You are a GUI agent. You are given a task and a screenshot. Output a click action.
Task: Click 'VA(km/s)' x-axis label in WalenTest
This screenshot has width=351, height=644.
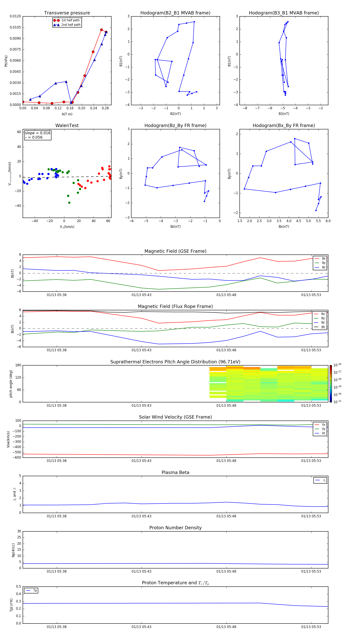point(67,227)
